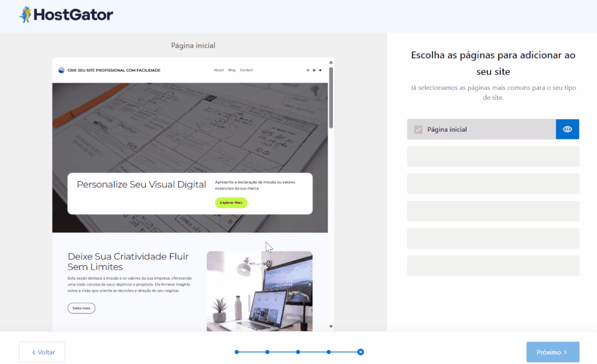Click the middle social icon in preview header
This screenshot has height=364, width=597.
point(314,70)
